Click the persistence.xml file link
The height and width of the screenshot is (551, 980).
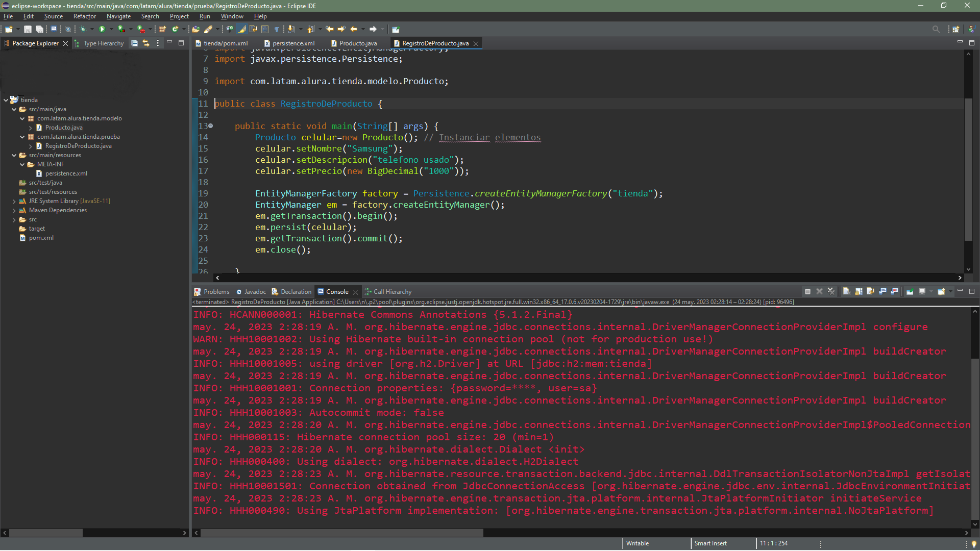[x=294, y=43]
